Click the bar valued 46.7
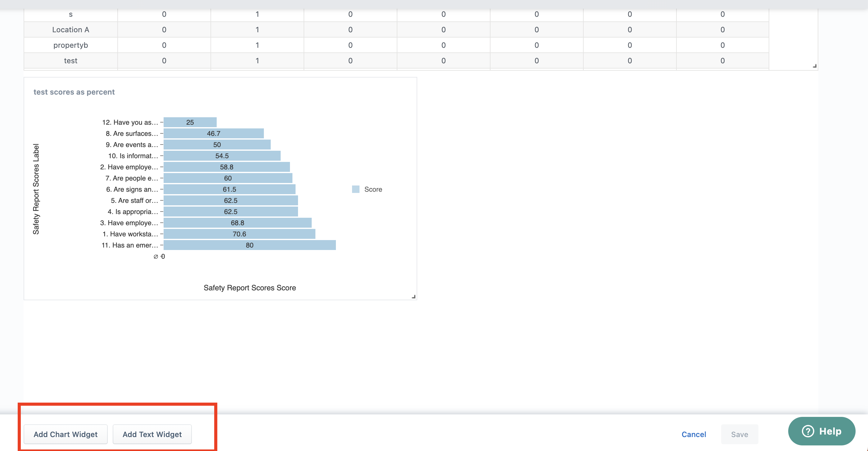Viewport: 868px width, 451px height. pos(214,133)
